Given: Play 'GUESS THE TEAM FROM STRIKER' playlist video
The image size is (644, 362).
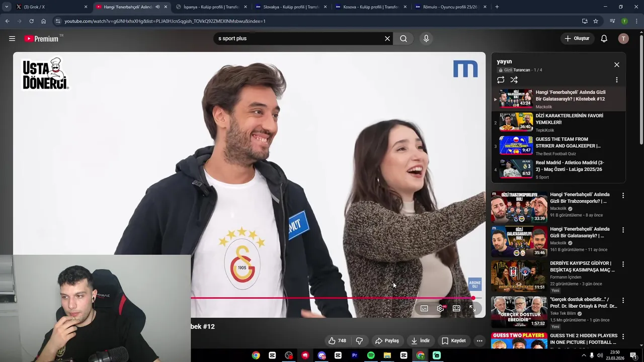Looking at the screenshot, I should 558,146.
